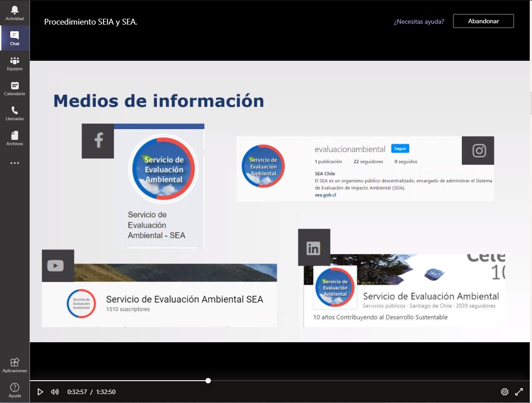Click the ¿Necesitas ayuda? link
532x403 pixels.
click(x=419, y=21)
